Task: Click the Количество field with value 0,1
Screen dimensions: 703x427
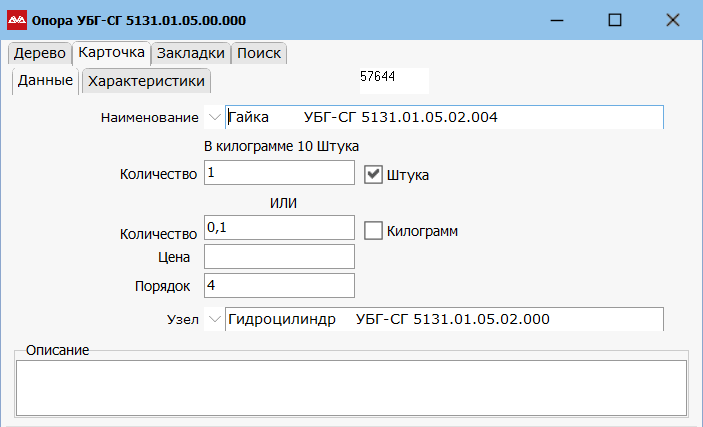Action: pyautogui.click(x=279, y=229)
